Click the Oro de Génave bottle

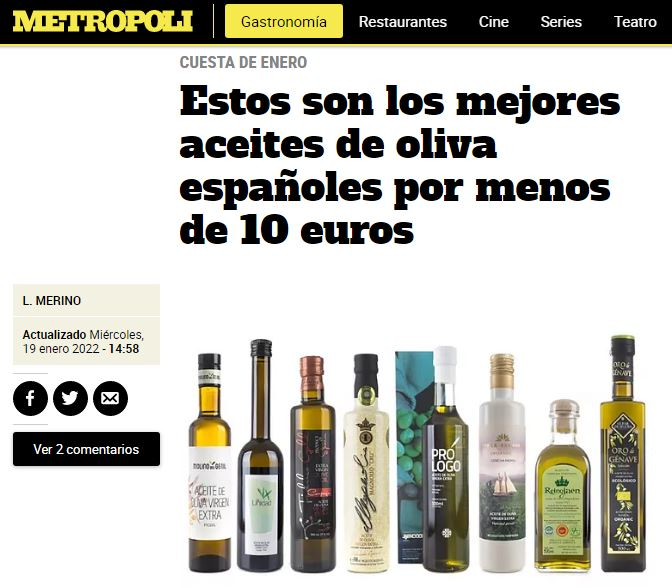pyautogui.click(x=623, y=453)
